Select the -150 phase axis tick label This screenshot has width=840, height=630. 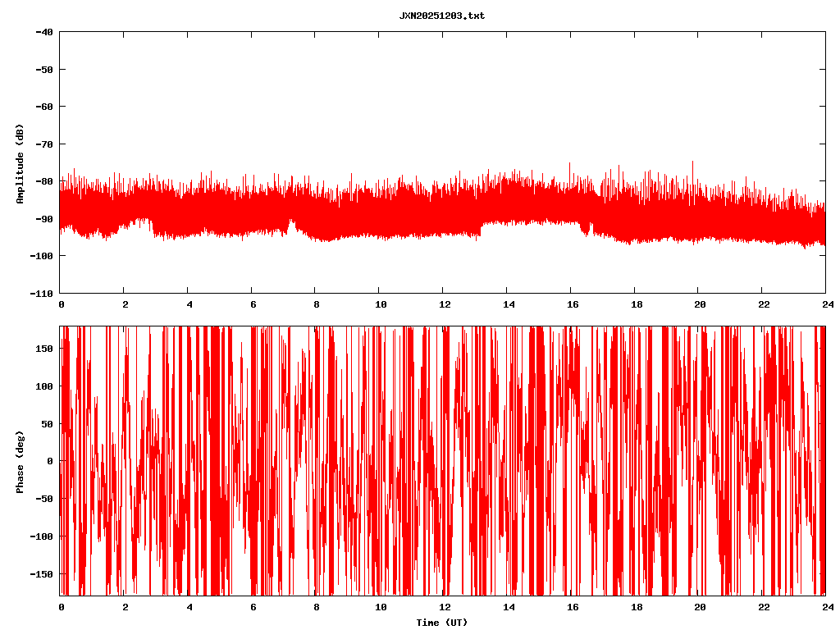(x=42, y=573)
